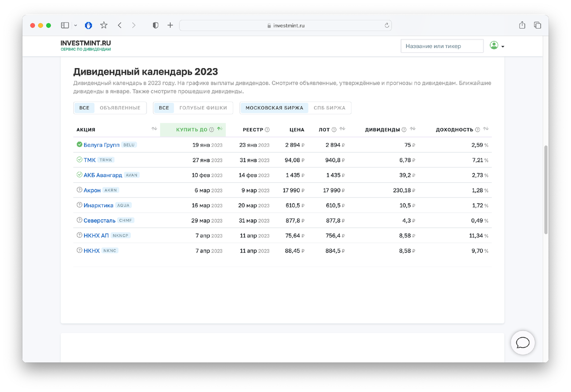
Task: Click the help icon beside КУПИТЬ ДО
Action: (x=212, y=129)
